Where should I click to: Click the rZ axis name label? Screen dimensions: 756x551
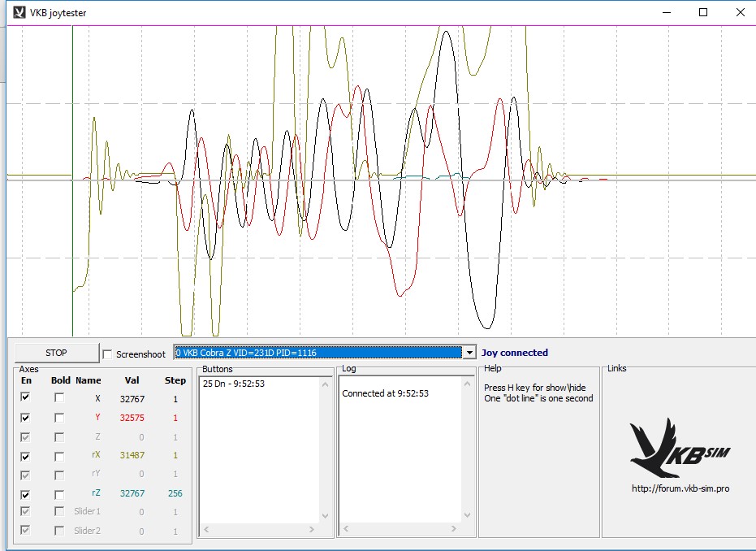click(x=96, y=492)
